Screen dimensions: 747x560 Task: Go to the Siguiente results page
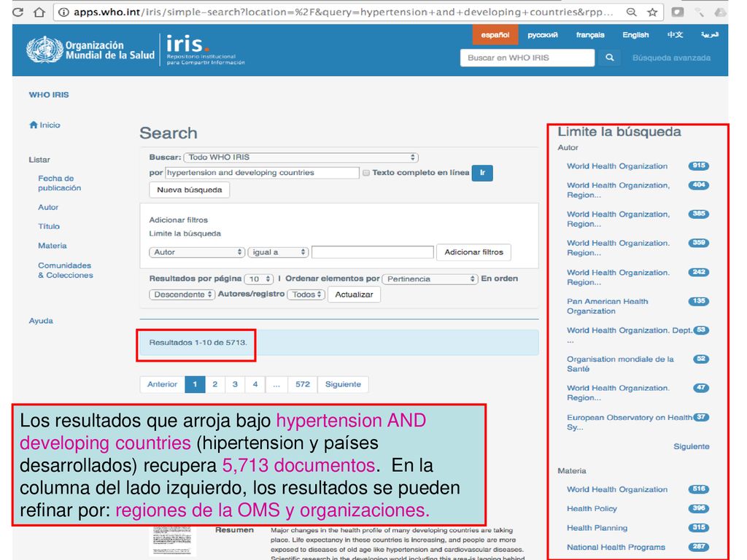point(343,384)
